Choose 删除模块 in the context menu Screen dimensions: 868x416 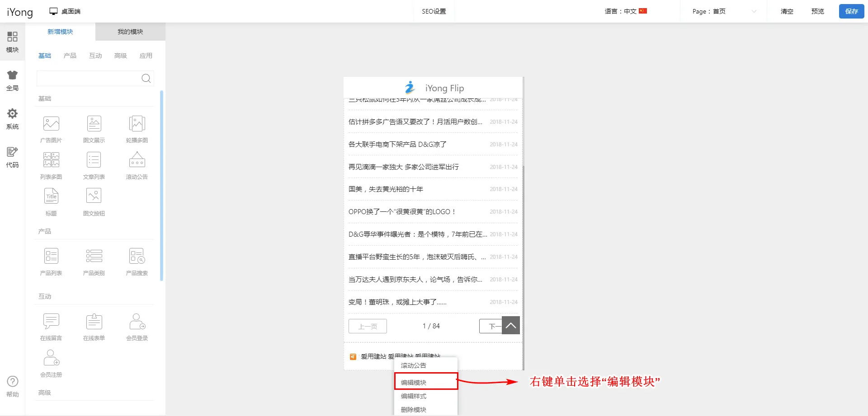pyautogui.click(x=414, y=409)
